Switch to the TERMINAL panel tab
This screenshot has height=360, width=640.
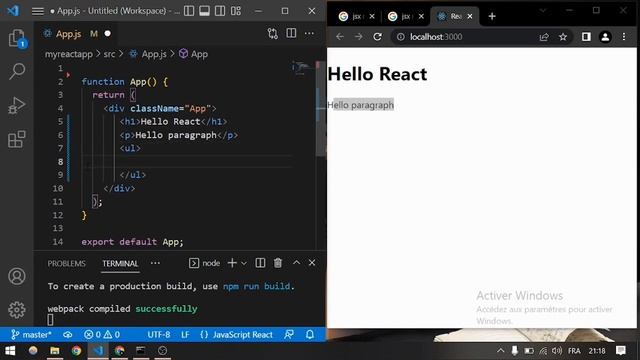click(120, 264)
